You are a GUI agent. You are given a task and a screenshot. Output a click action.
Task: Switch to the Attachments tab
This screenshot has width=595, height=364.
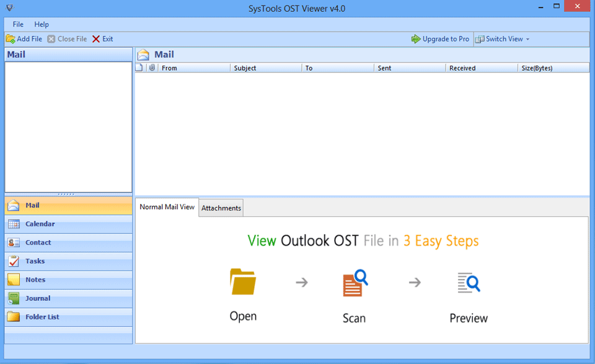[221, 208]
